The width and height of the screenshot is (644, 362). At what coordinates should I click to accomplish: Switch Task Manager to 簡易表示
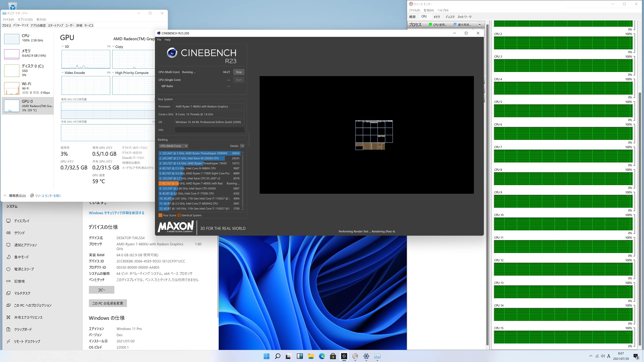pos(17,196)
